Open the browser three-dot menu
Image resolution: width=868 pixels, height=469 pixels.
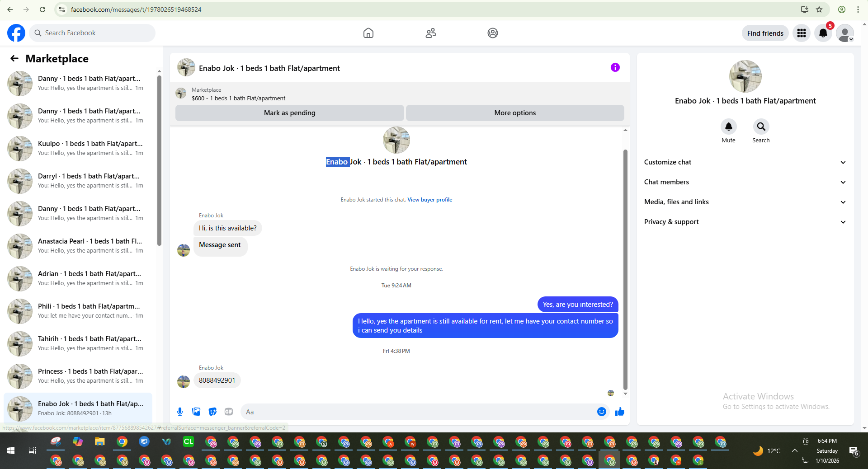858,9
